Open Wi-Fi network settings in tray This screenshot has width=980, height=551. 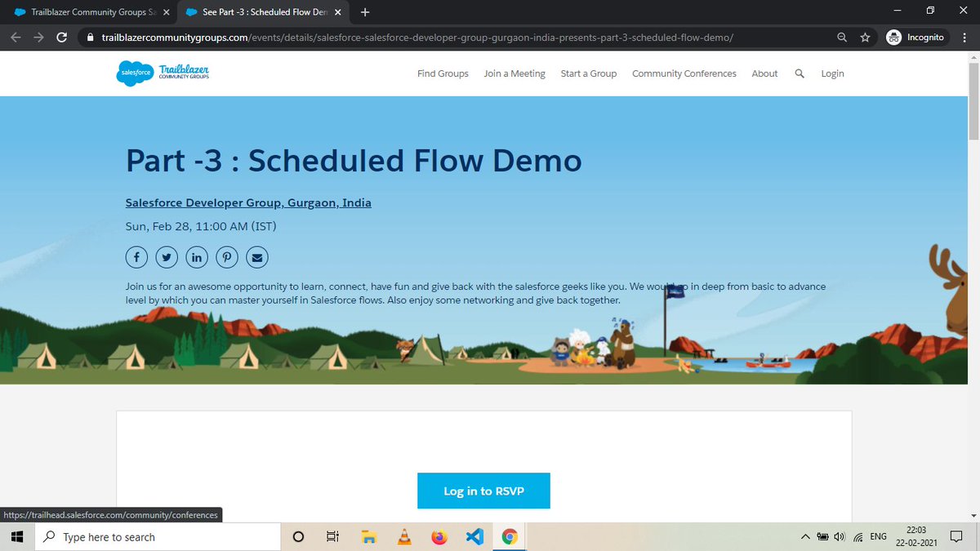(858, 536)
